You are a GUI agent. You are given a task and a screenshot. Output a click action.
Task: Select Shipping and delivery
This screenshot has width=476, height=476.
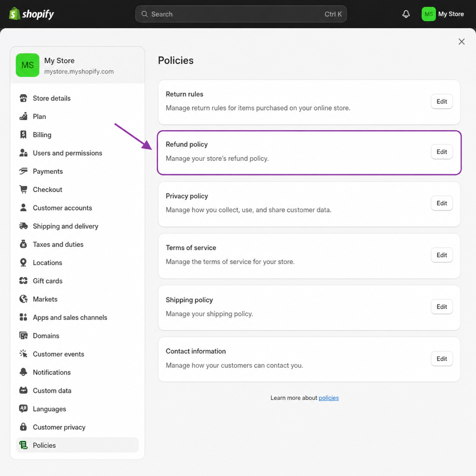78,226
